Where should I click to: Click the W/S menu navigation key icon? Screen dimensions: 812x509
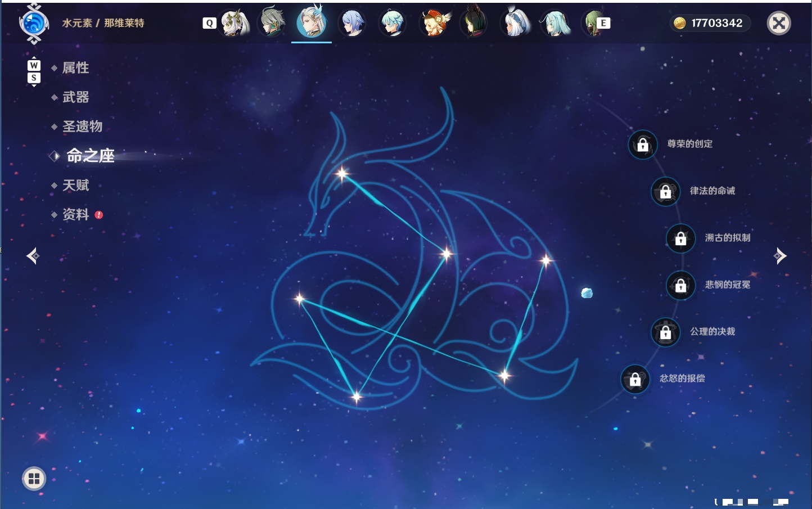(34, 71)
